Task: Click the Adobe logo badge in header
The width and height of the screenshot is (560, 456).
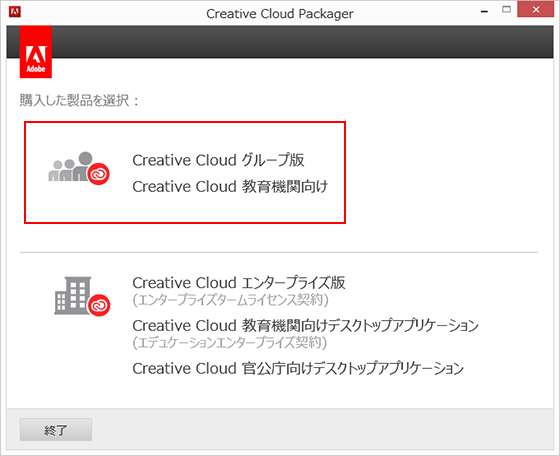Action: (x=36, y=52)
